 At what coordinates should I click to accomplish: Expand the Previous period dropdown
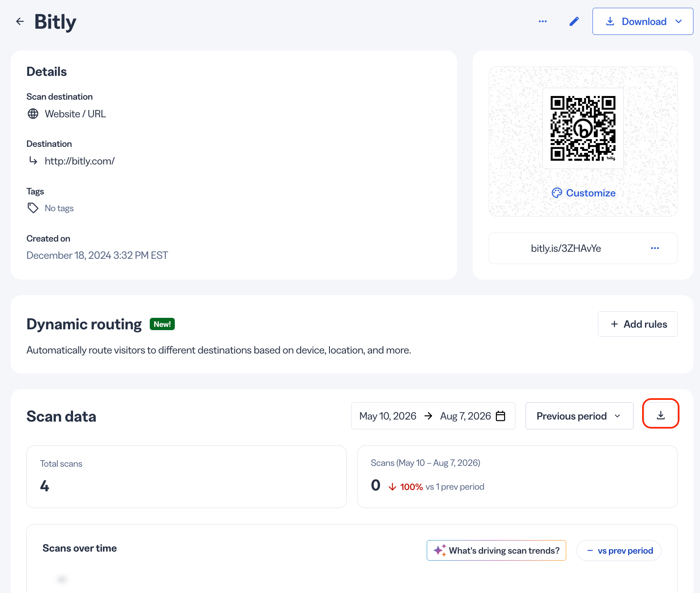point(579,416)
